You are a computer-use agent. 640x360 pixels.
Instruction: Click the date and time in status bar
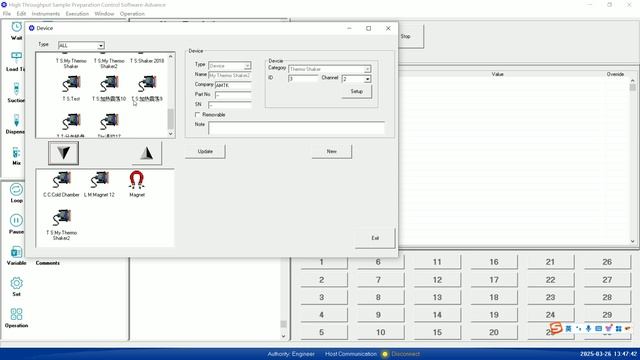click(x=609, y=354)
